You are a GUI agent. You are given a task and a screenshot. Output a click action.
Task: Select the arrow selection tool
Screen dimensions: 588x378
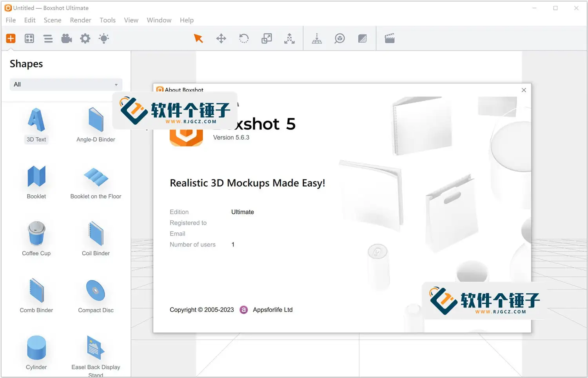198,38
